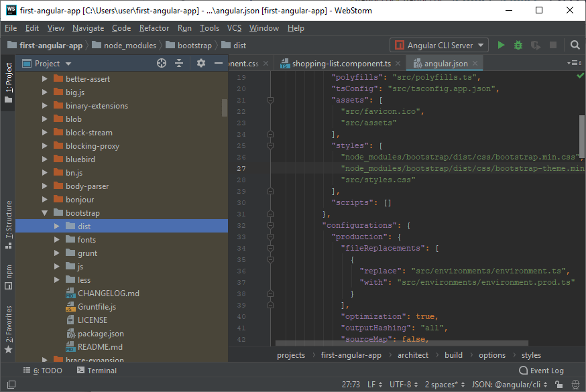Open Project panel gear settings
Viewport: 586px width, 392px height.
pyautogui.click(x=201, y=63)
